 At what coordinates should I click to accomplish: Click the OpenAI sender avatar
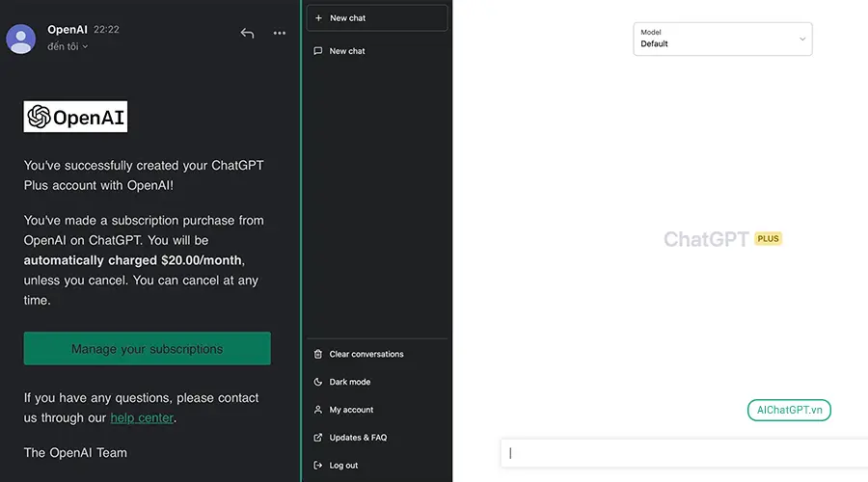click(21, 39)
